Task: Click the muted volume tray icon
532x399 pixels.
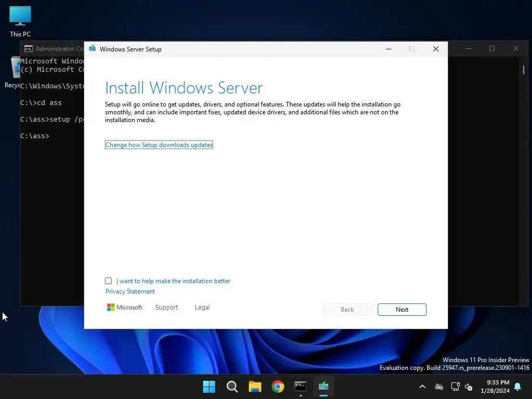Action: tap(469, 387)
